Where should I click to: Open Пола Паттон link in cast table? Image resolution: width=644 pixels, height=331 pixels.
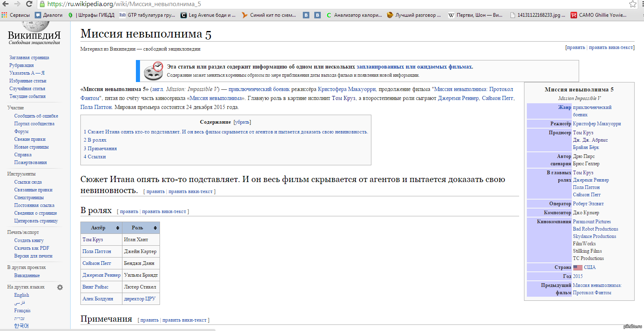coord(97,251)
